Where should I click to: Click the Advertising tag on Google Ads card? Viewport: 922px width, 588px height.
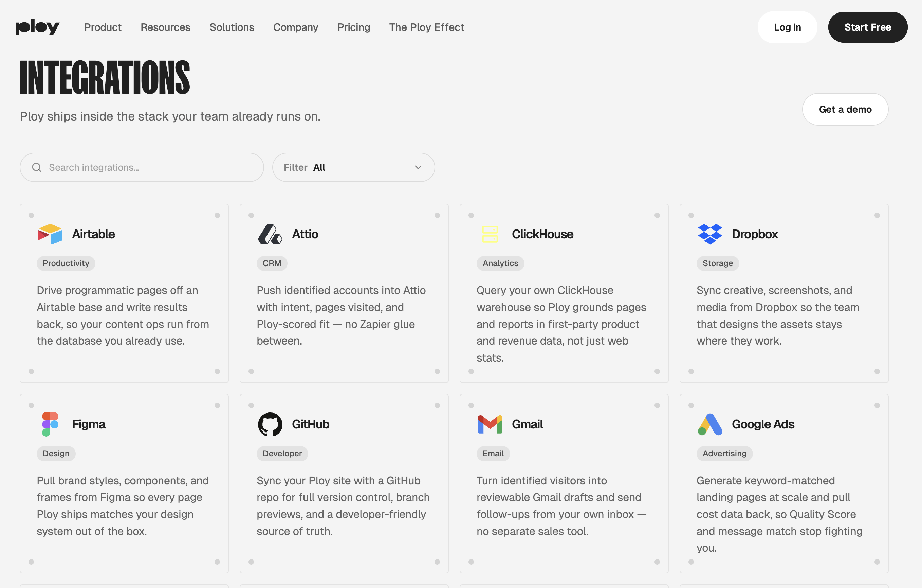point(724,454)
